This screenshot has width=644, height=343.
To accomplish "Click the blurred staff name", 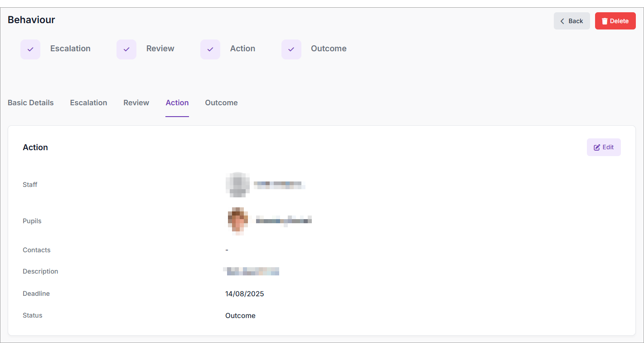I will click(279, 185).
